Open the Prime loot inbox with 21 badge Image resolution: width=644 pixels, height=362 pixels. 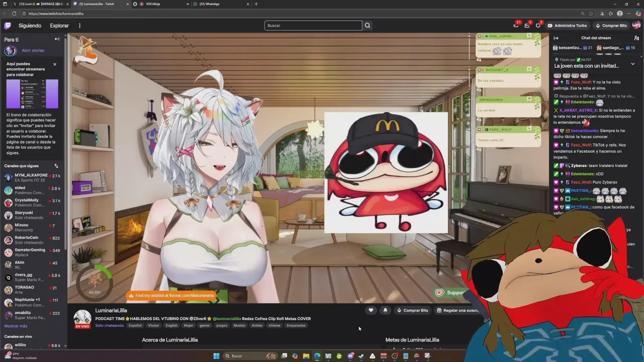[516, 25]
